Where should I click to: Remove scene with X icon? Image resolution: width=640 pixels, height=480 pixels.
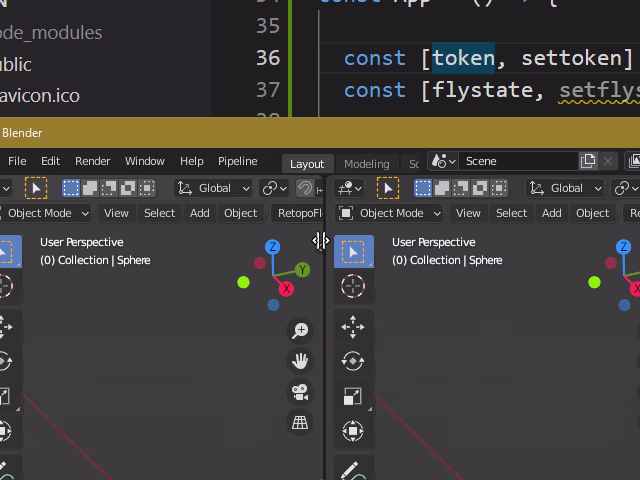(x=608, y=161)
